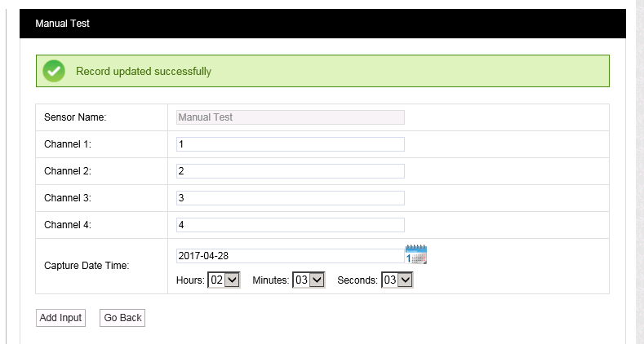
Task: Click the capture date field showing 2017-04-28
Action: coord(290,256)
